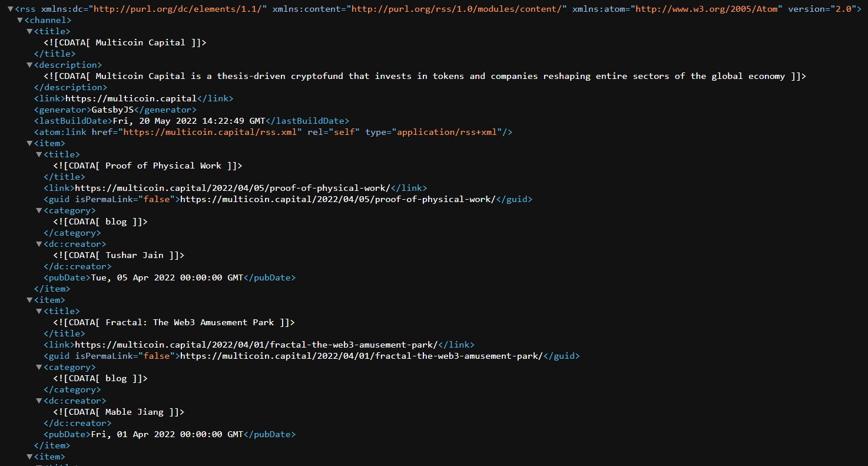Collapse the channel element

(20, 21)
